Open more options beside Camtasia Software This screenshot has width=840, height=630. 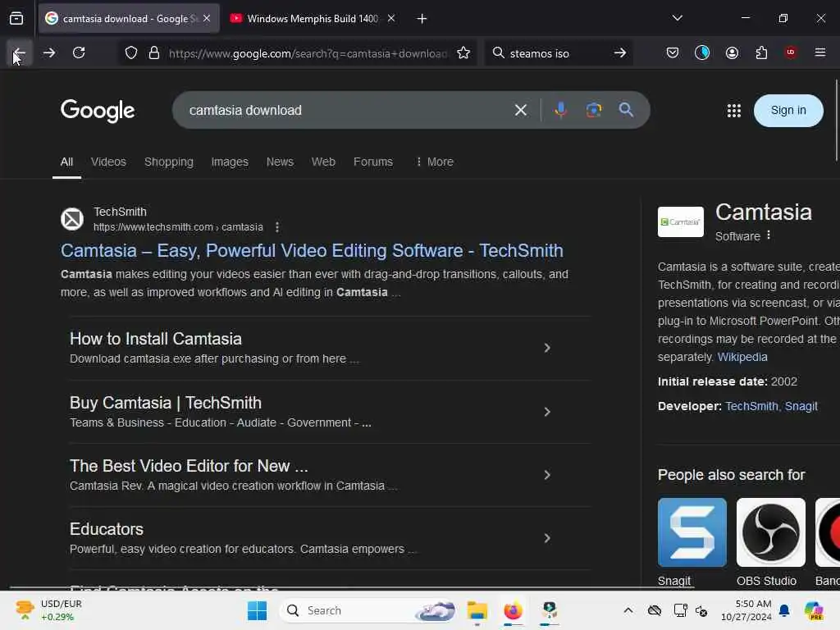click(x=769, y=235)
